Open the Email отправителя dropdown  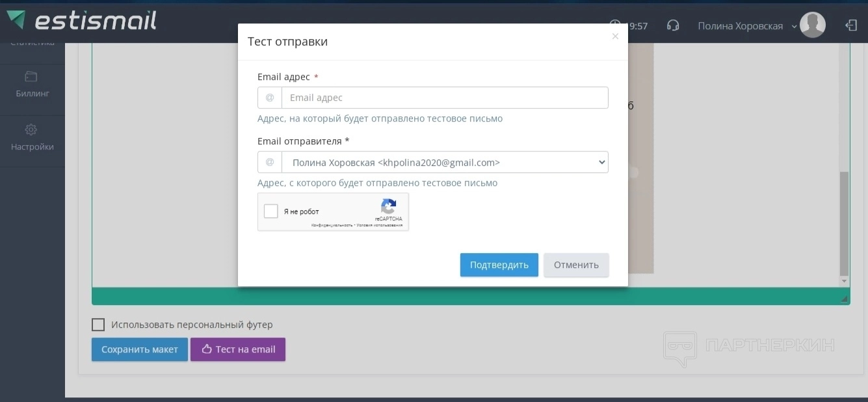[445, 162]
